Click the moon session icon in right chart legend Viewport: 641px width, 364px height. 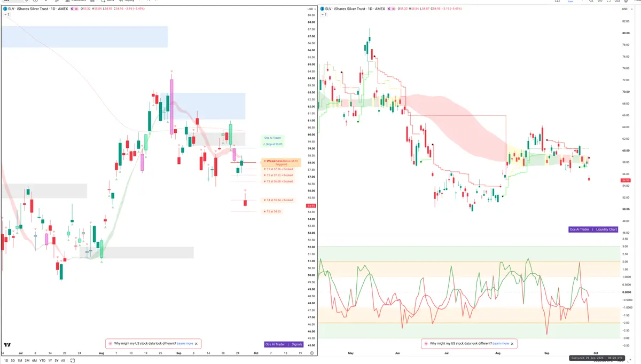click(x=389, y=9)
